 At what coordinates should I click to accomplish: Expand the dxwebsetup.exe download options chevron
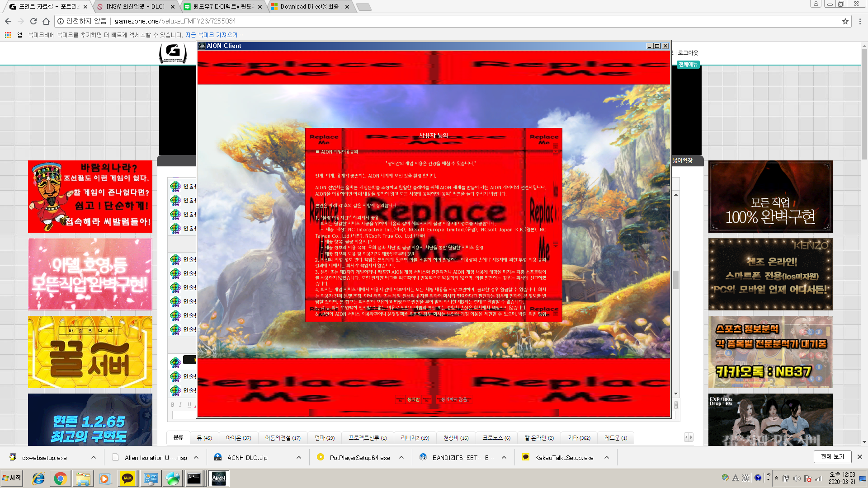pos(94,457)
